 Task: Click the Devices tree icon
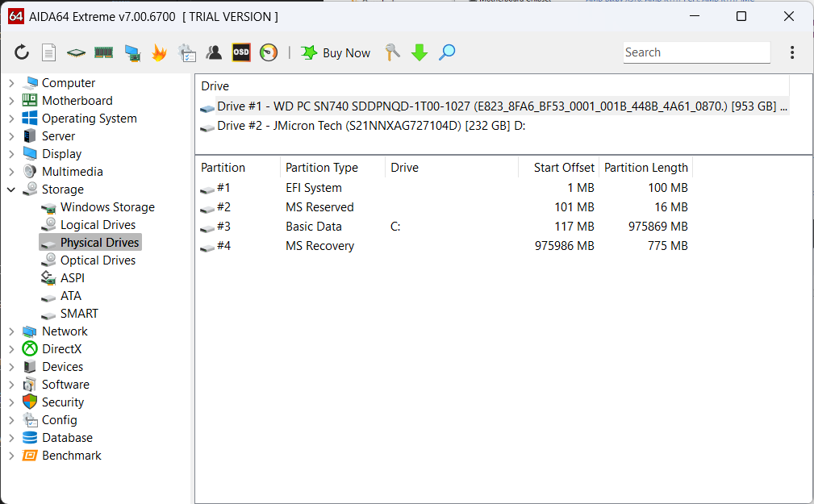tap(30, 367)
